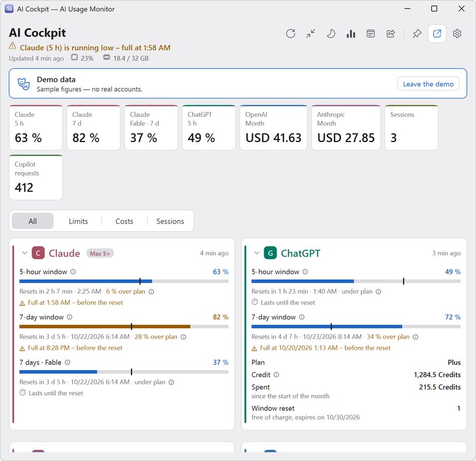The height and width of the screenshot is (461, 476).
Task: Open the bar chart statistics icon
Action: tap(350, 33)
